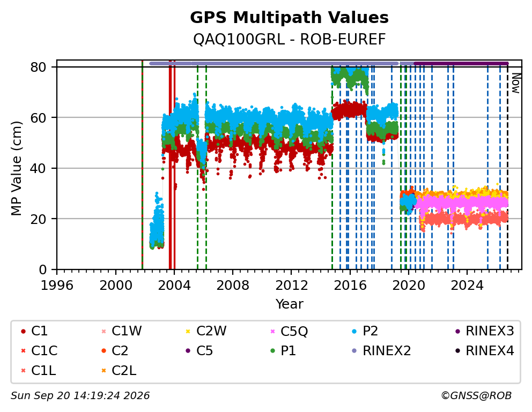Click the C5 purple legend dot
Screen dimensions: 532x412
(x=188, y=351)
